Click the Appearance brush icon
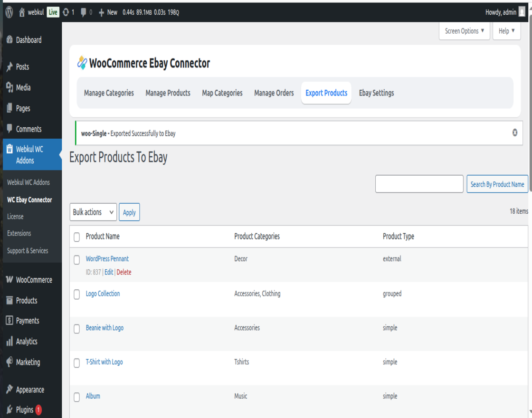The width and height of the screenshot is (532, 418). [9, 389]
